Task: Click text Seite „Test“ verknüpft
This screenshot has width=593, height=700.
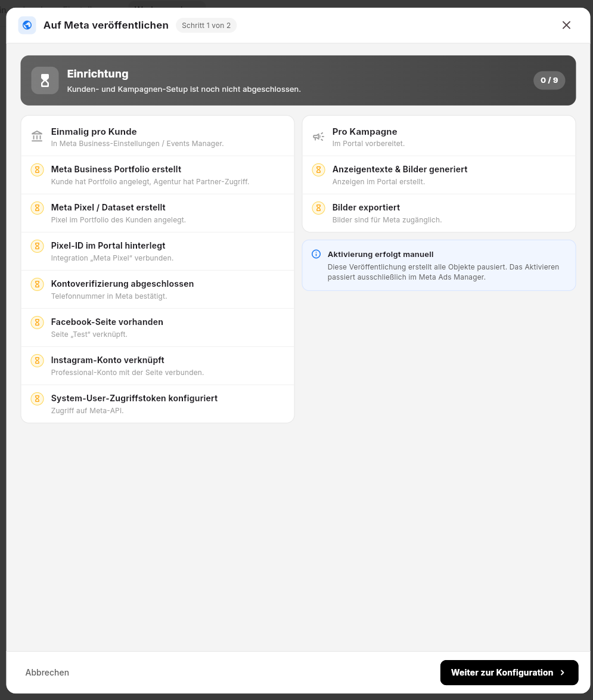Action: pos(89,334)
